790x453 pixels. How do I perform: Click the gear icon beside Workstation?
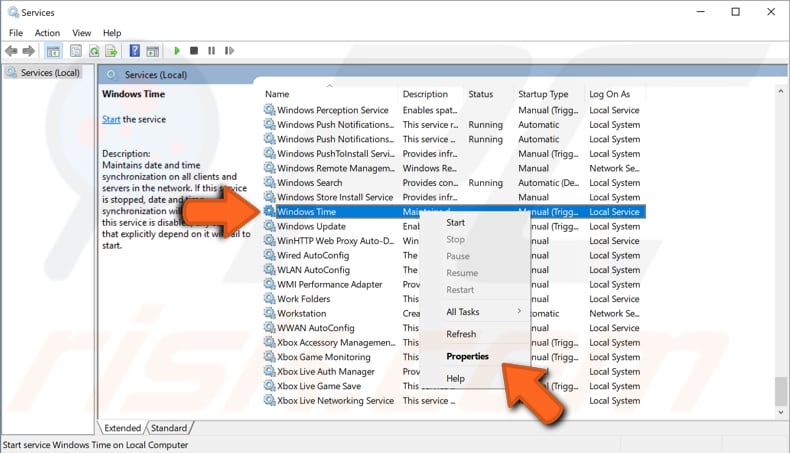pyautogui.click(x=270, y=313)
